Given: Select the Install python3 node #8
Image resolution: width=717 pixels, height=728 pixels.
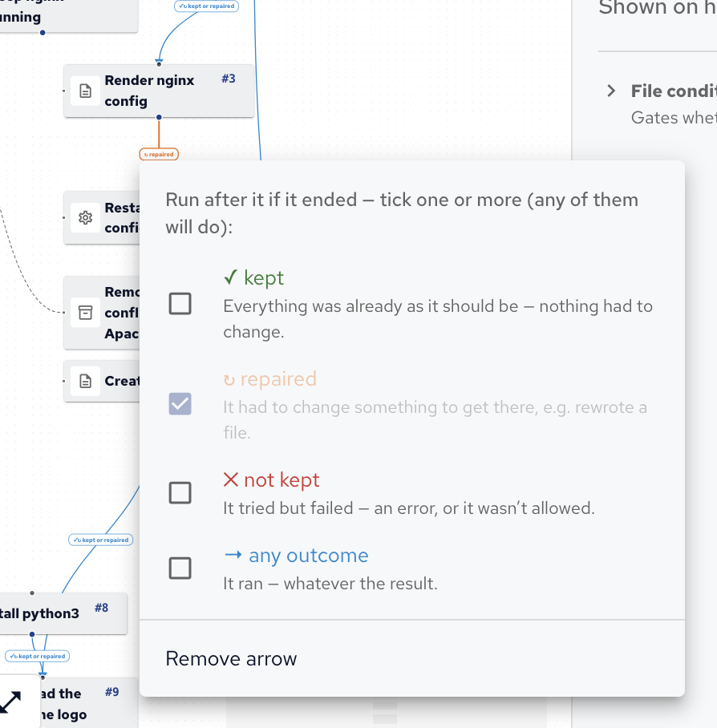Looking at the screenshot, I should point(63,613).
